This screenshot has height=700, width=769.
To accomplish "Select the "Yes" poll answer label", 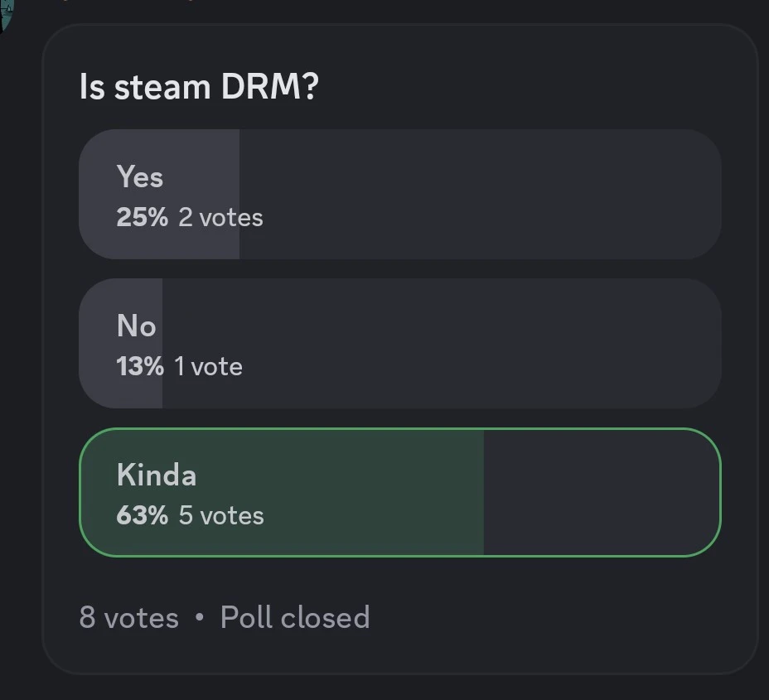I will coord(140,176).
